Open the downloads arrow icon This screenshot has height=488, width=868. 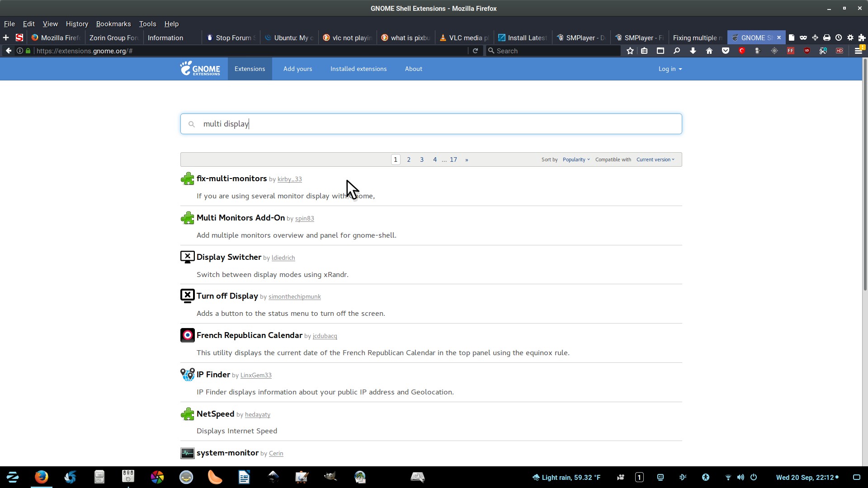point(693,51)
